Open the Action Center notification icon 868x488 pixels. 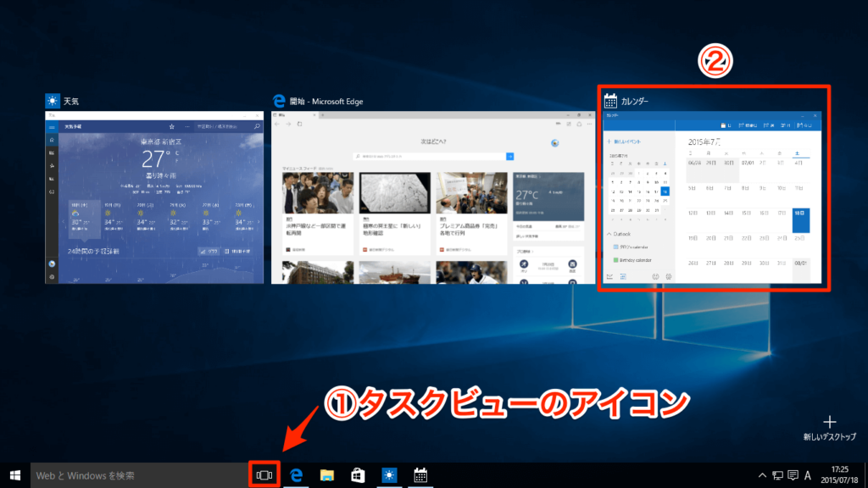coord(793,475)
